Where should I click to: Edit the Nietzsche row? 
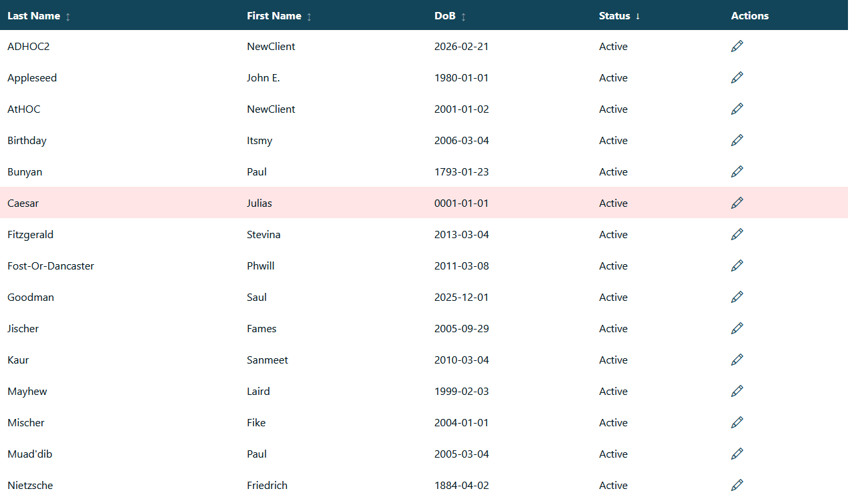pyautogui.click(x=737, y=485)
